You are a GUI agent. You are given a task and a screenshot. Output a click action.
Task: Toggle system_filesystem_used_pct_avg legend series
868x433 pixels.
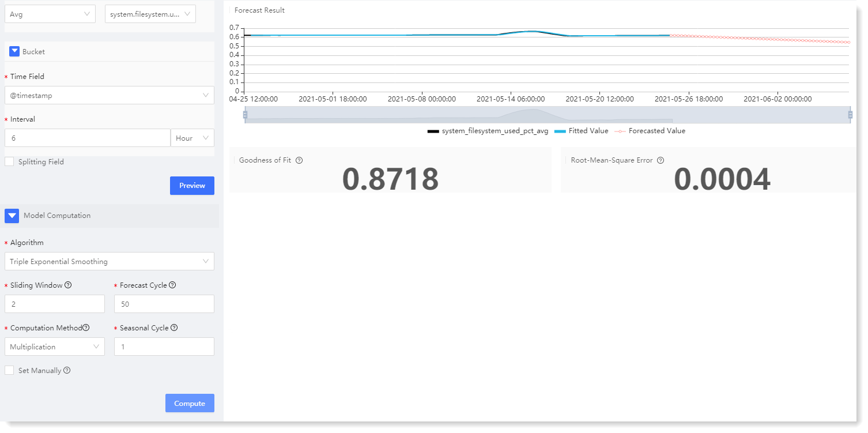(488, 131)
